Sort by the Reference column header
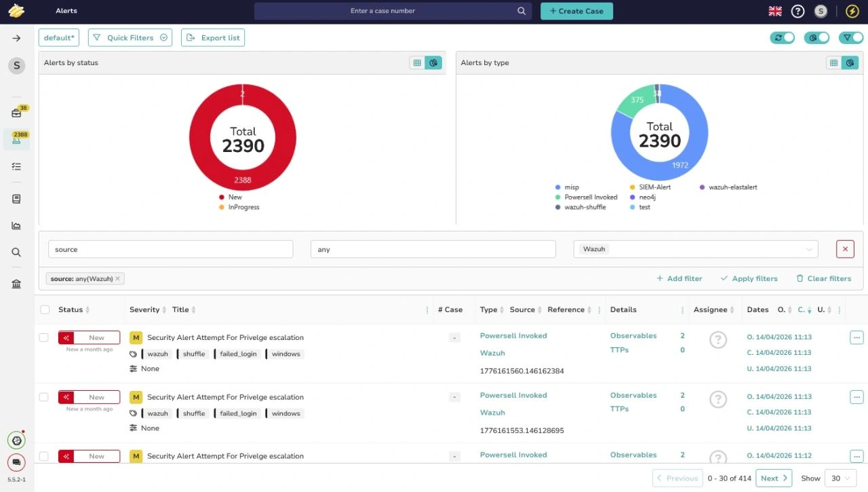This screenshot has width=868, height=492. point(570,309)
